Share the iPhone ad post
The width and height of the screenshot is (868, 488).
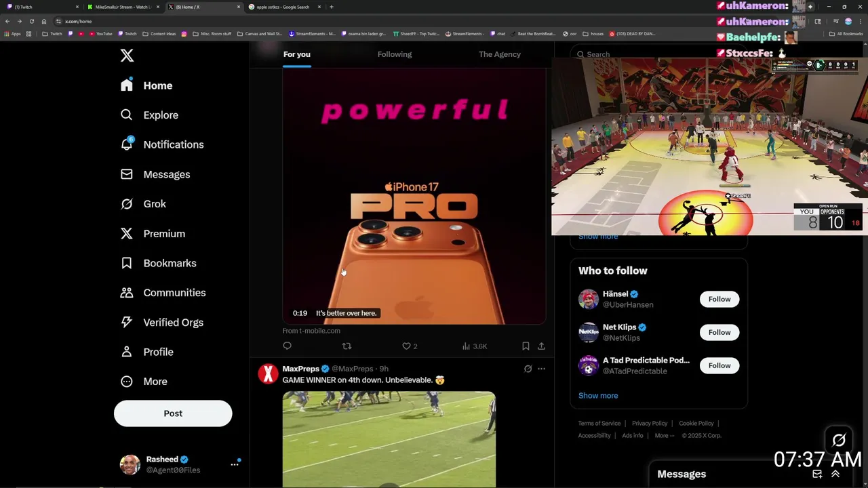[x=541, y=346]
